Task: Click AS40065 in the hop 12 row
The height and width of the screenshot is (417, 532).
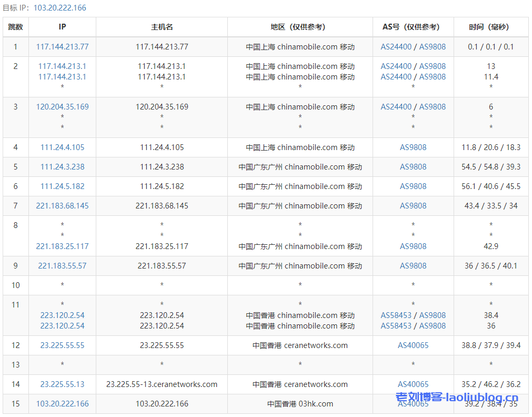Action: [413, 345]
